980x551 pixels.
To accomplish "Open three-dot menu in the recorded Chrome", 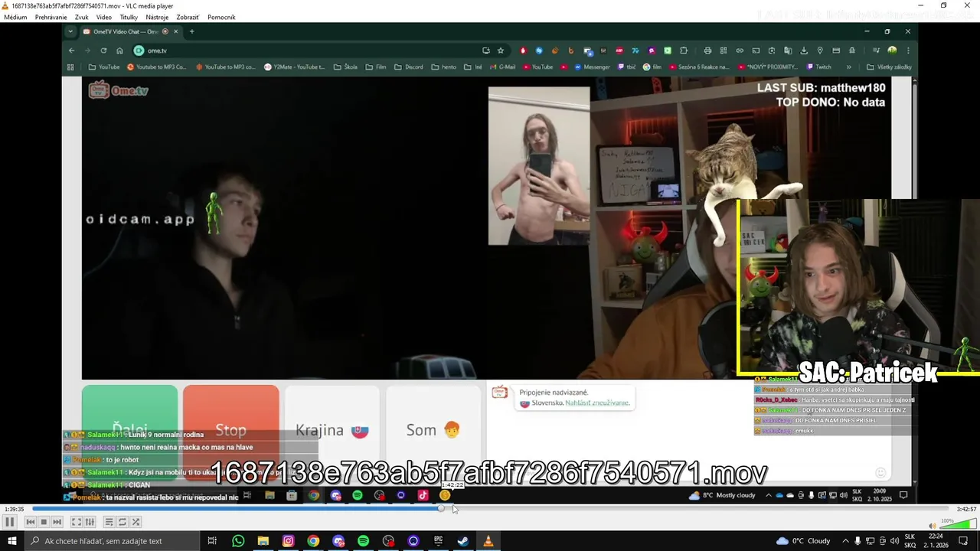I will tap(908, 51).
